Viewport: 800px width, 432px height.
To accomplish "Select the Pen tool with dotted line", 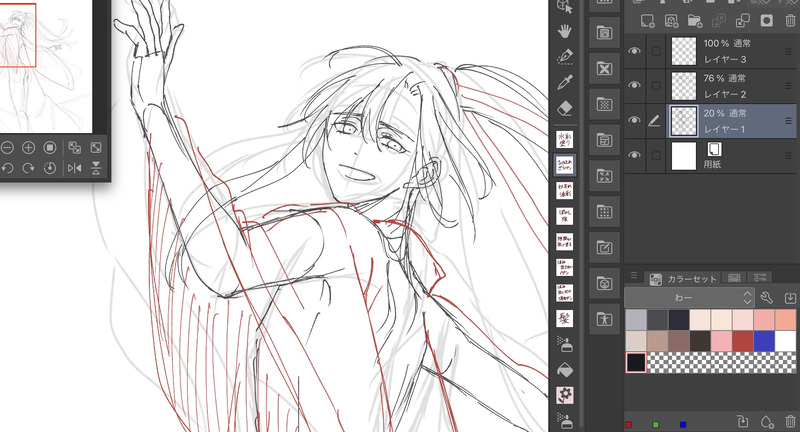I will [x=565, y=57].
